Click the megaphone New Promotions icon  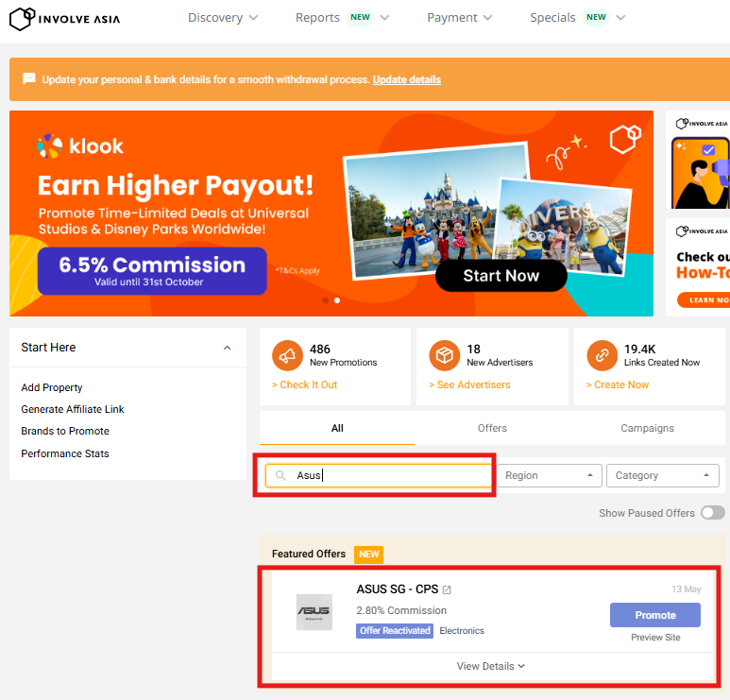pos(288,355)
